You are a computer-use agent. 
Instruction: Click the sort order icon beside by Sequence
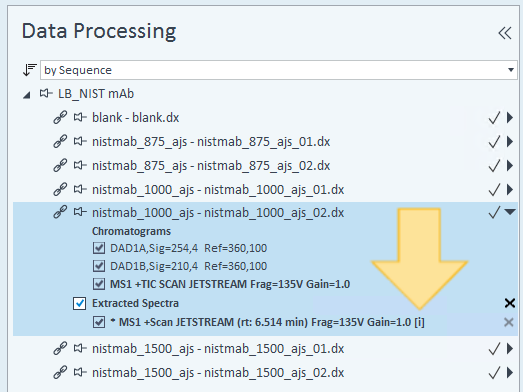[x=29, y=70]
